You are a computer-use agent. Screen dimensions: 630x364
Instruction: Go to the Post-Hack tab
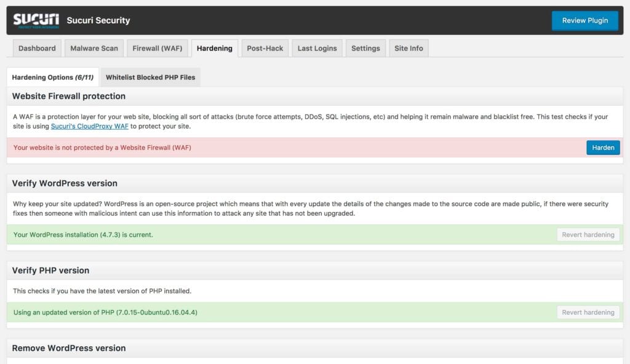(x=265, y=48)
